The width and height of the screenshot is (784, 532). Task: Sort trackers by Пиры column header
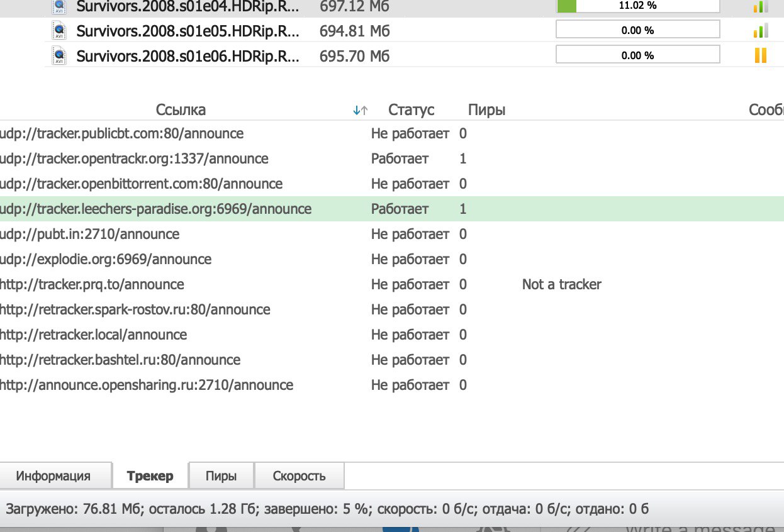[x=487, y=110]
